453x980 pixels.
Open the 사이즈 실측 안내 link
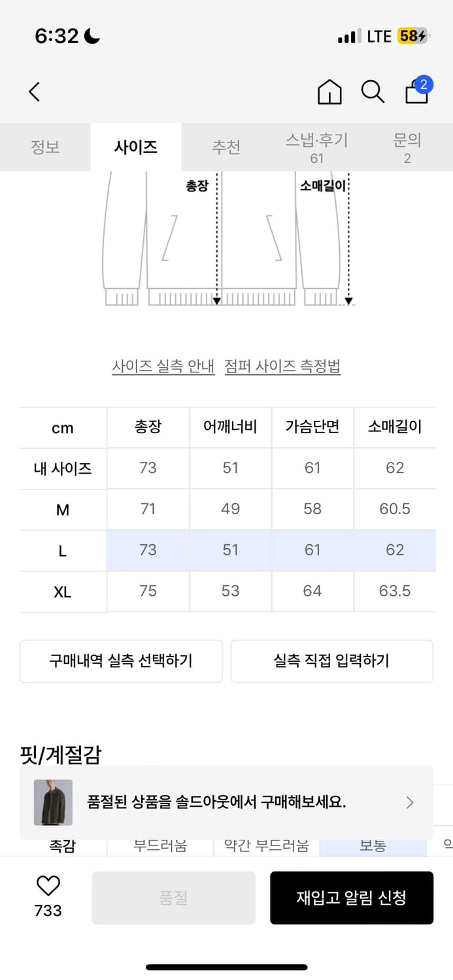pyautogui.click(x=163, y=367)
